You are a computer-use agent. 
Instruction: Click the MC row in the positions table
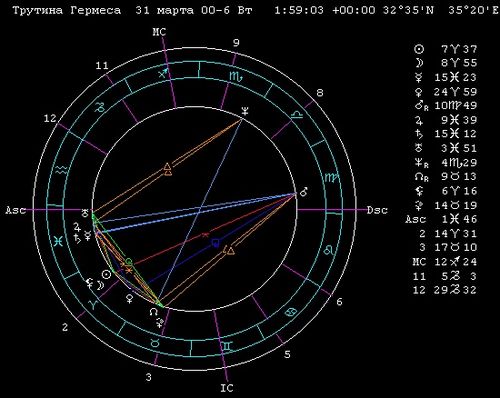click(x=445, y=262)
